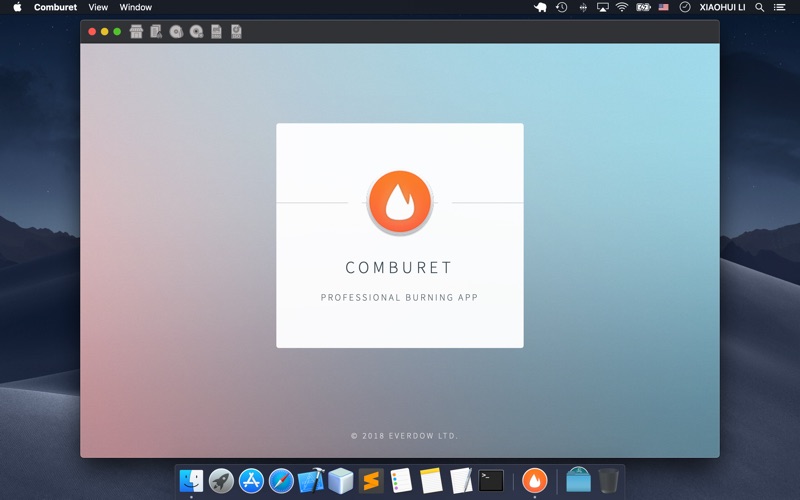Open Sublime Text from the Dock
This screenshot has height=500, width=800.
pos(371,481)
